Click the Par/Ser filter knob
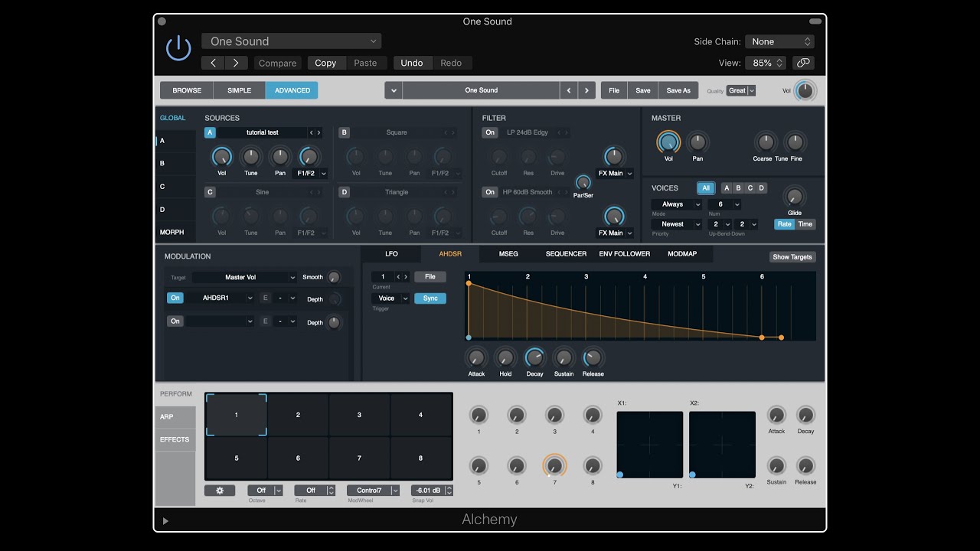 [583, 183]
